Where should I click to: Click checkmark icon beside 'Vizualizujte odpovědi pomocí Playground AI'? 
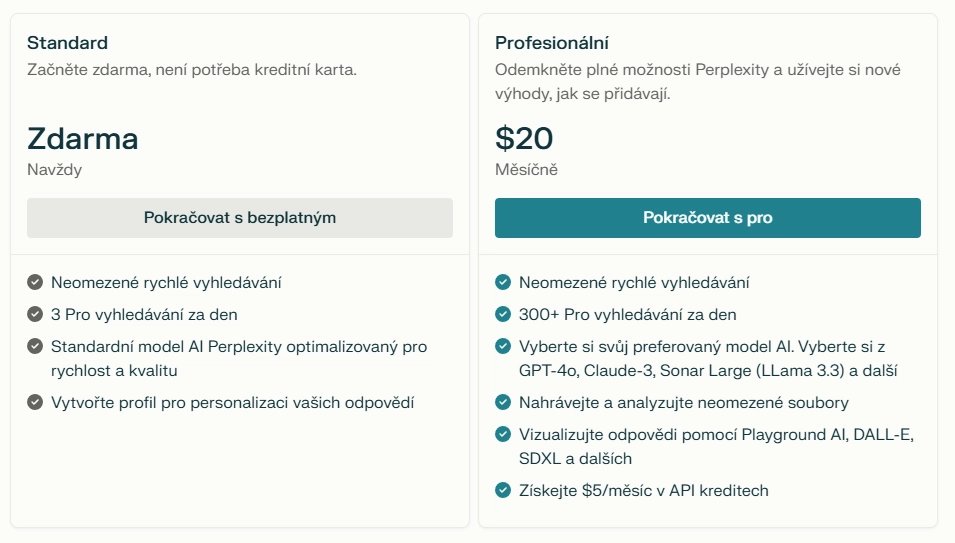tap(503, 434)
